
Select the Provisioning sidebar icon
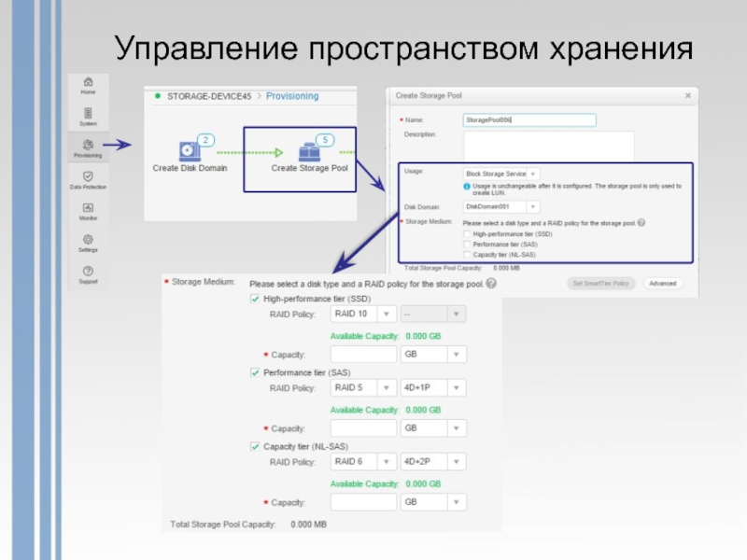[x=88, y=145]
